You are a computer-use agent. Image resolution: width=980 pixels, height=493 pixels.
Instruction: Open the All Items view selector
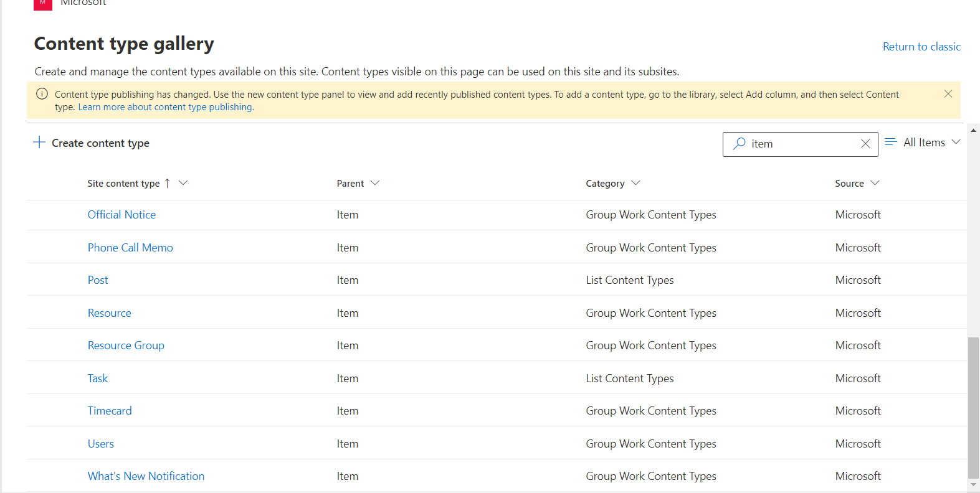[x=925, y=143]
